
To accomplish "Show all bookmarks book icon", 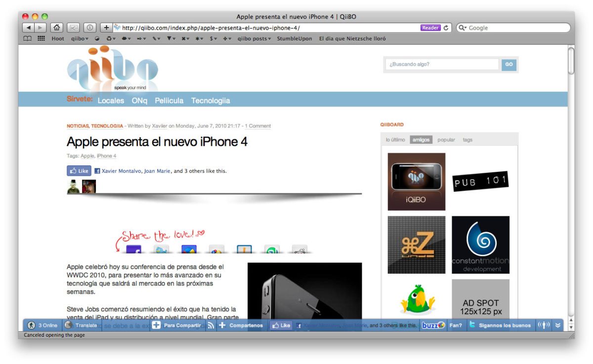I will point(28,39).
